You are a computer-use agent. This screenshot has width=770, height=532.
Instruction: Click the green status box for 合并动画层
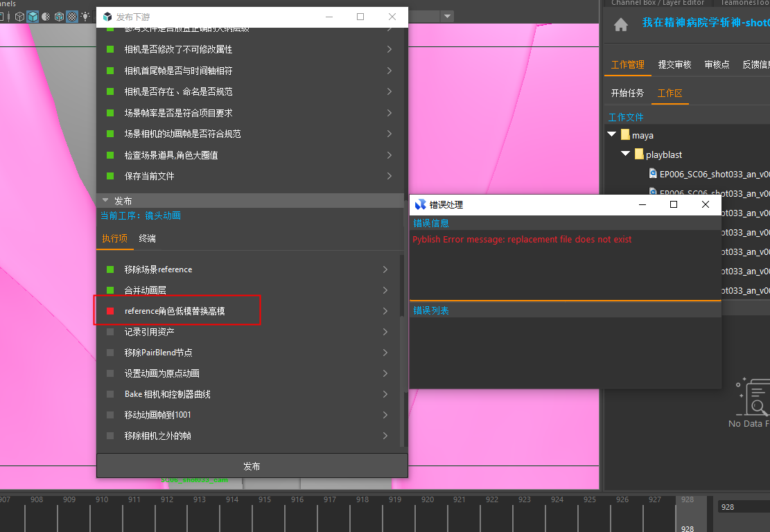pyautogui.click(x=110, y=290)
